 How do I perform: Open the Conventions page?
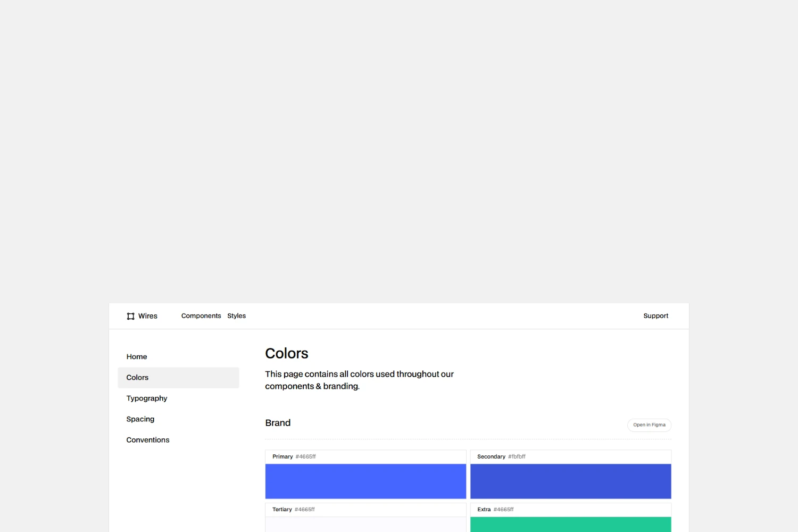148,439
